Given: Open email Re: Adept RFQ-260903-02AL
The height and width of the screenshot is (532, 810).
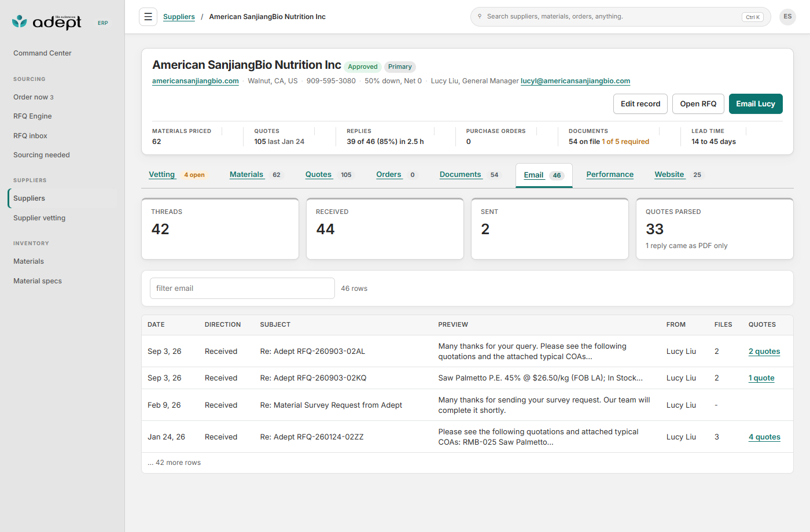Looking at the screenshot, I should (312, 352).
